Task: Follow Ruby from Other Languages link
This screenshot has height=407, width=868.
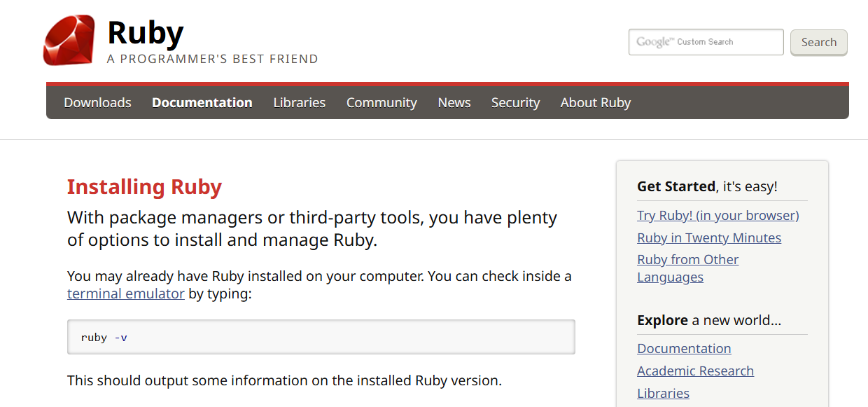Action: (x=688, y=268)
